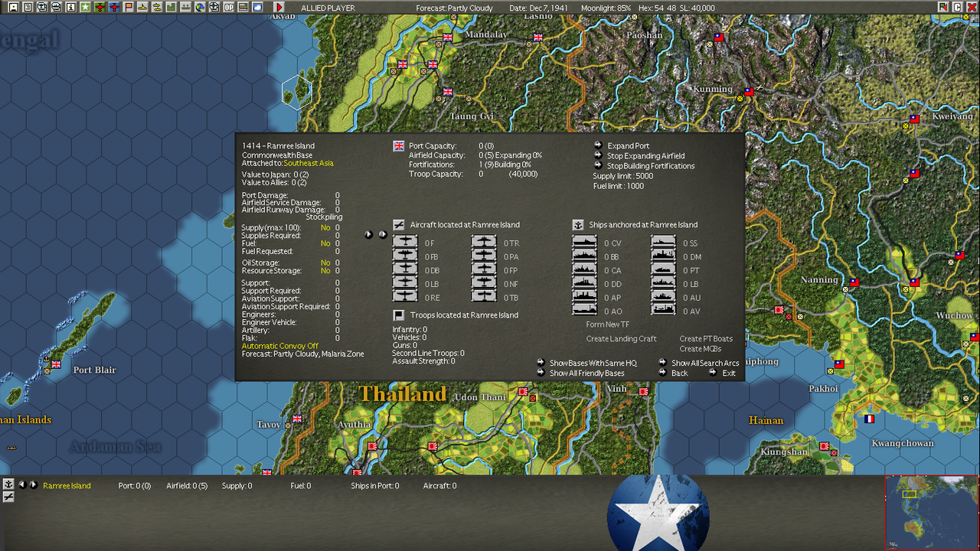Open the information 'i' toolbar icon
This screenshot has height=551, width=980.
tap(70, 8)
